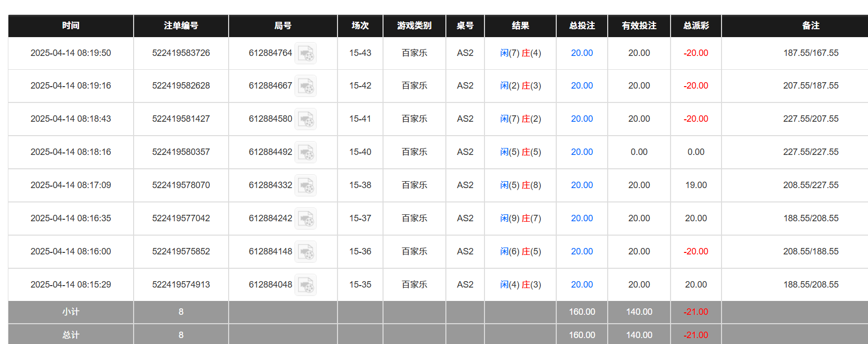Open video replay icon for round 612884667
The height and width of the screenshot is (344, 868).
point(305,86)
